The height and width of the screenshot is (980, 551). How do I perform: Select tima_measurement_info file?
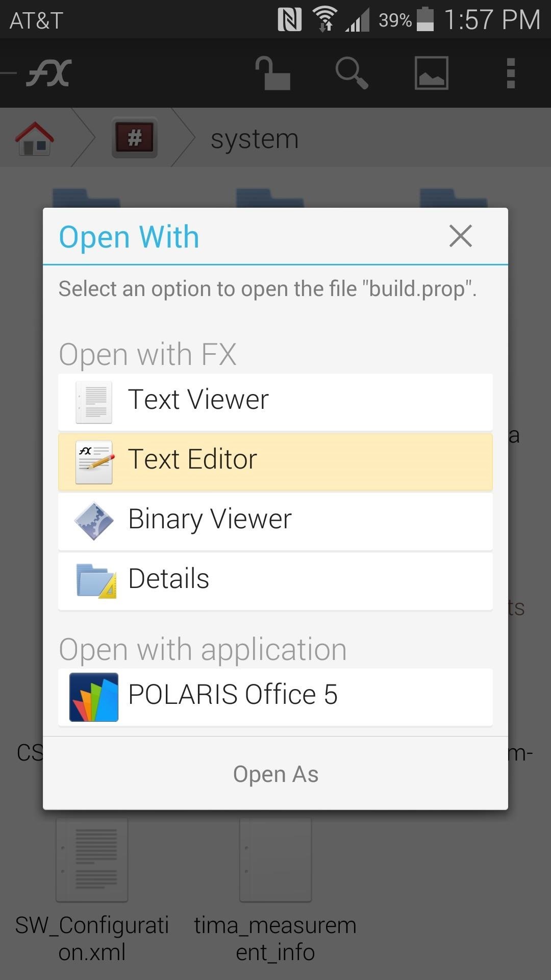[x=275, y=891]
